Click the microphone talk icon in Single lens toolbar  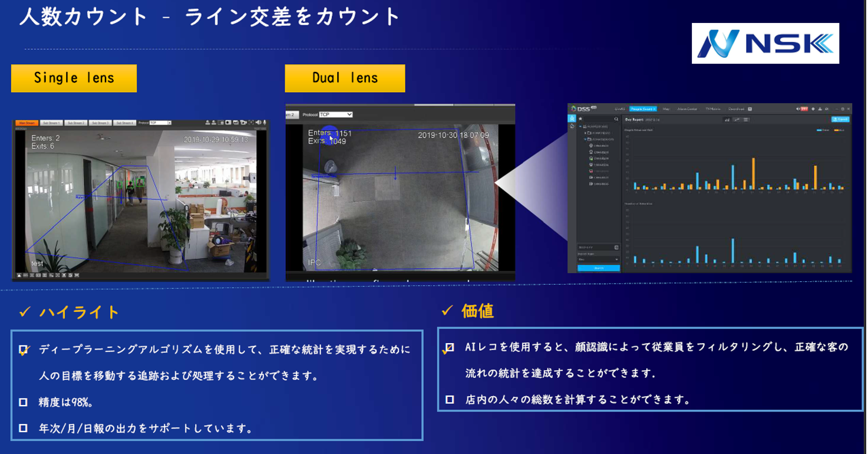(265, 123)
